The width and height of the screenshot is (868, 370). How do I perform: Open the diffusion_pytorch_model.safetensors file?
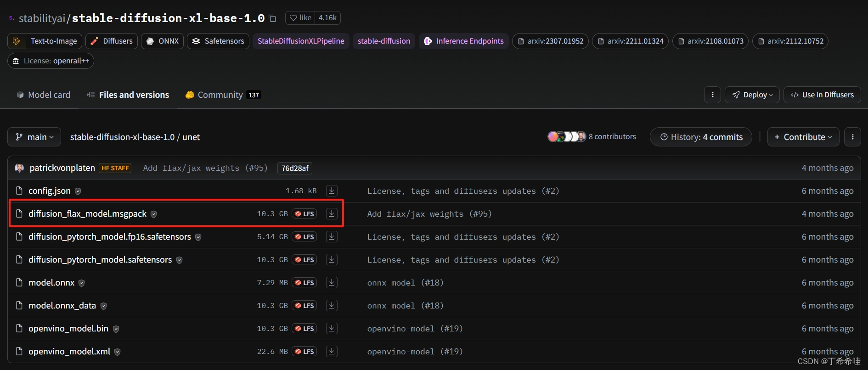(100, 259)
